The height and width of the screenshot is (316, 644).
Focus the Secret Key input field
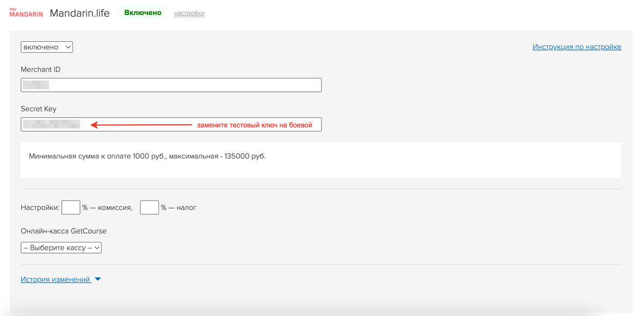(x=171, y=125)
